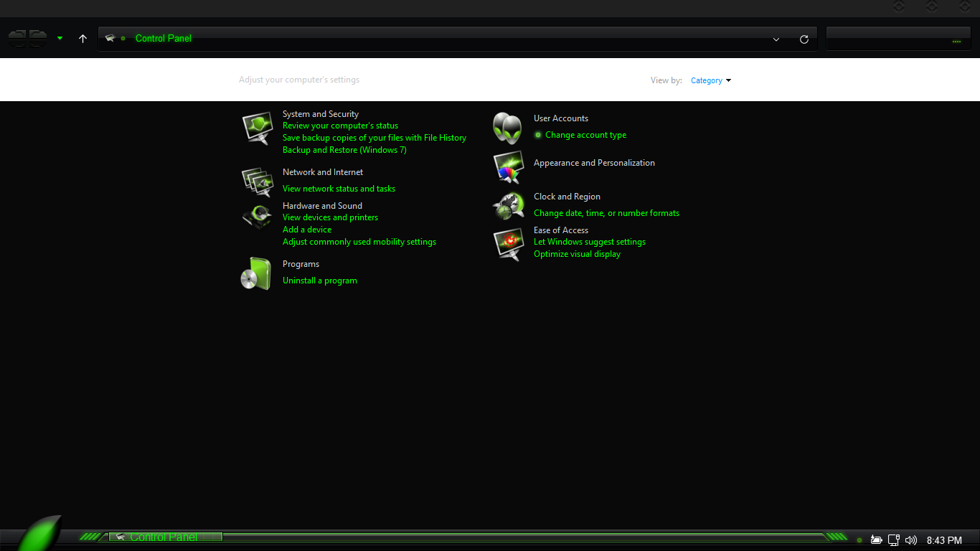Viewport: 980px width, 551px height.
Task: Open User Accounts heading
Action: click(561, 118)
